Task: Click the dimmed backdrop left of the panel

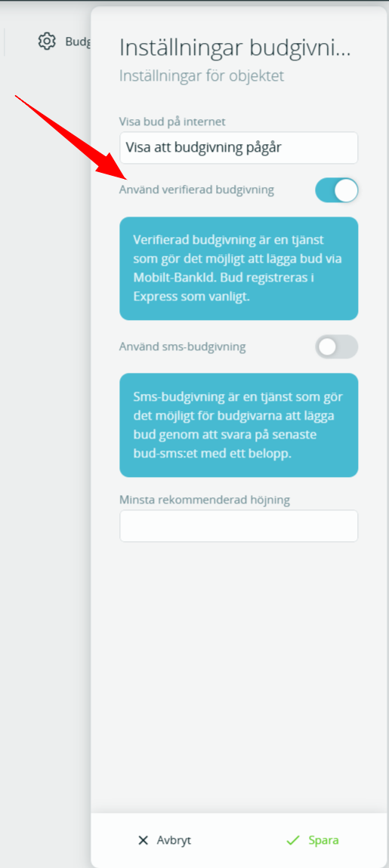Action: [45, 443]
